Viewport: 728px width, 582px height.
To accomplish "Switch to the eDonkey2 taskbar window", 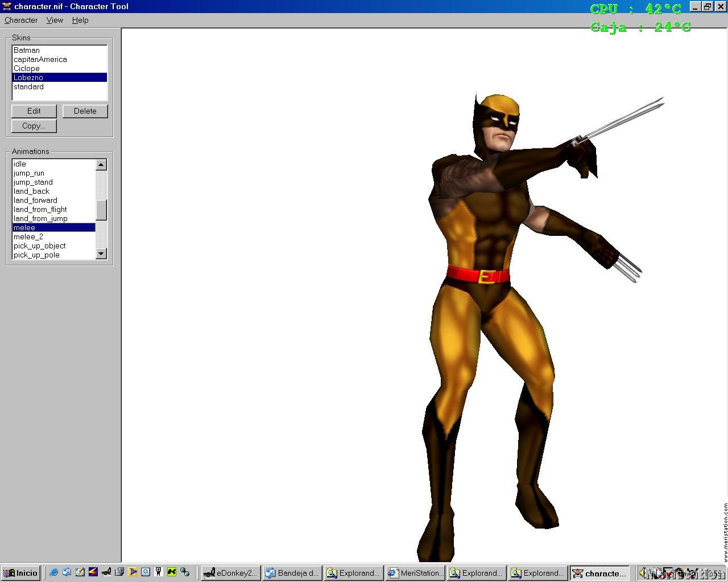I will pos(231,573).
